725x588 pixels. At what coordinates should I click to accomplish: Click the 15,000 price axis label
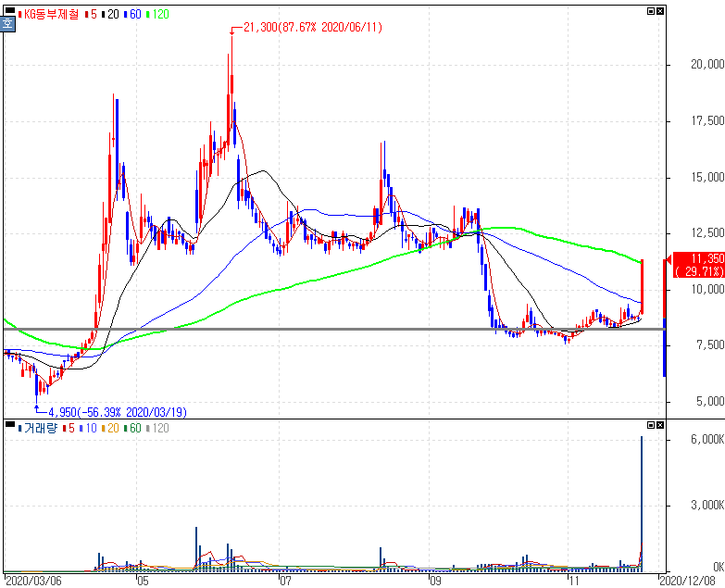(707, 178)
